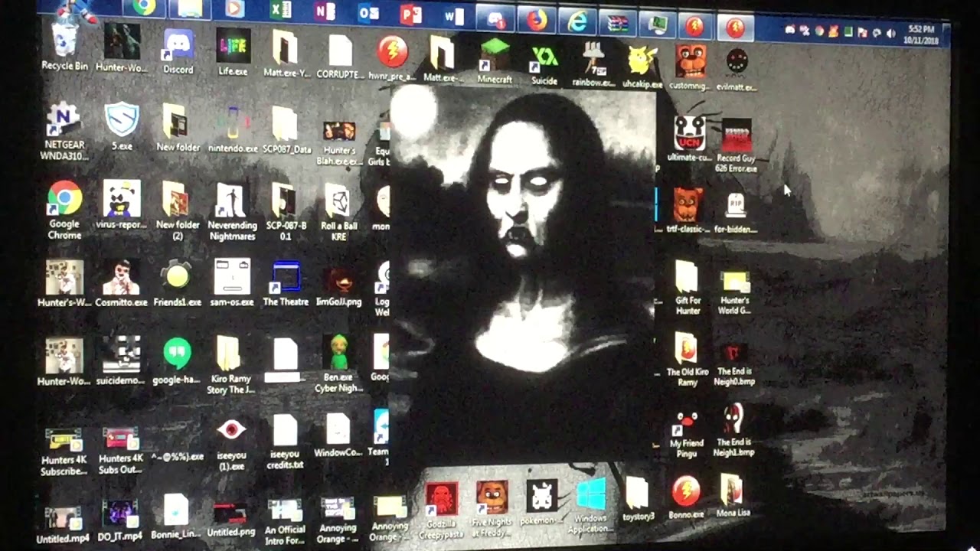Select The End is Neigh0.bmp file

point(733,362)
